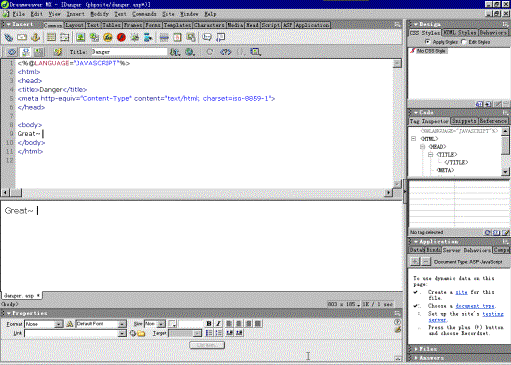Click the document type link
The width and height of the screenshot is (511, 365).
coord(475,306)
